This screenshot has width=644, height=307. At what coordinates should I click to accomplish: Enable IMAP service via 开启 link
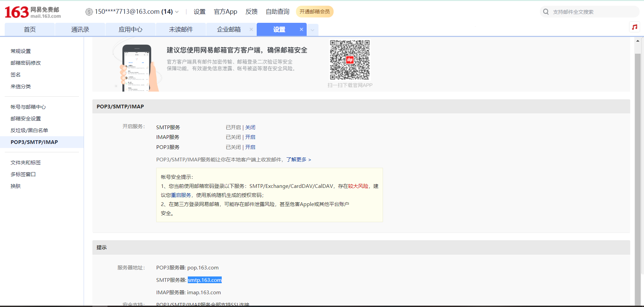tap(250, 137)
